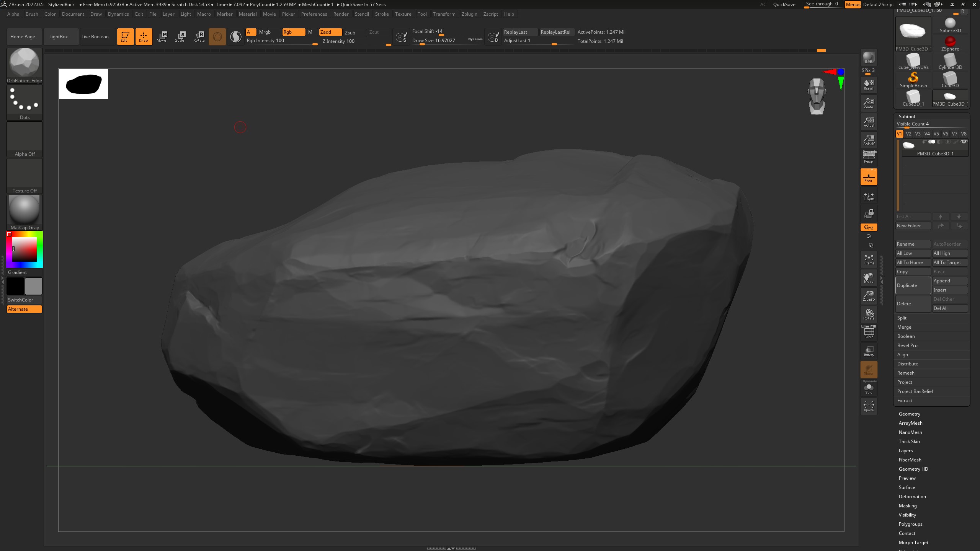Select the Move tool in the top shelf
This screenshot has width=980, height=551.
[162, 36]
